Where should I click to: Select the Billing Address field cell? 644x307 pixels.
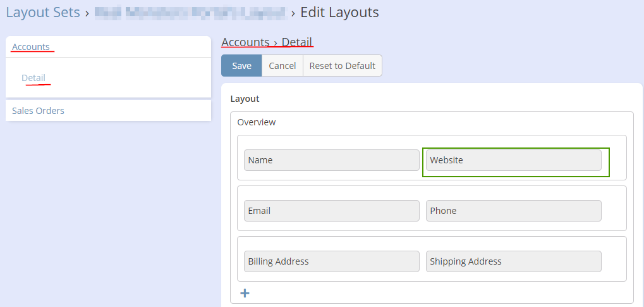pyautogui.click(x=331, y=261)
